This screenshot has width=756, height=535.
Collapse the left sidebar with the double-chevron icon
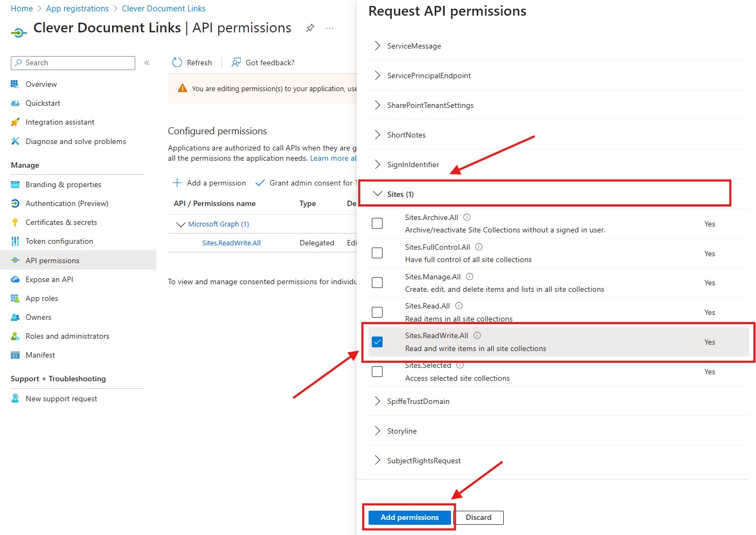coord(147,63)
